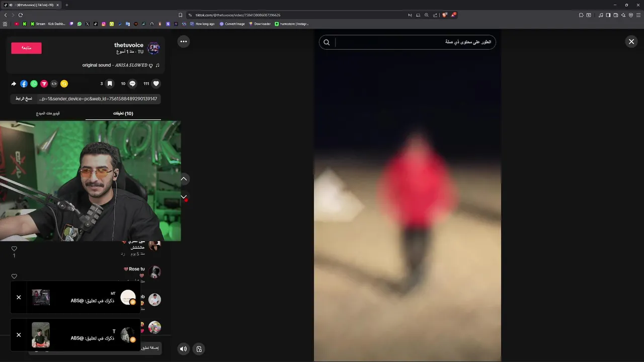Screen dimensions: 644x362
Task: Reload the TikTok page
Action: coord(21,15)
